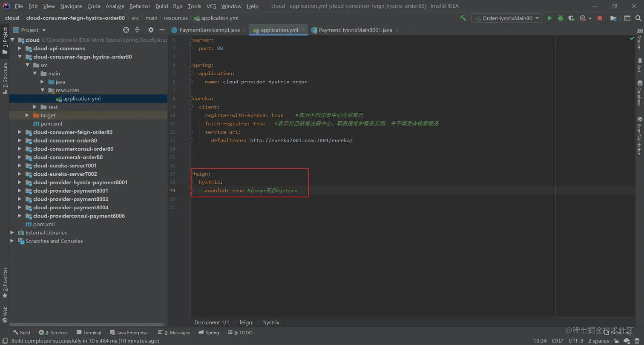Viewport: 644px width, 345px height.
Task: Open the OrderHystrixMain80 run configuration dropdown
Action: coord(507,18)
